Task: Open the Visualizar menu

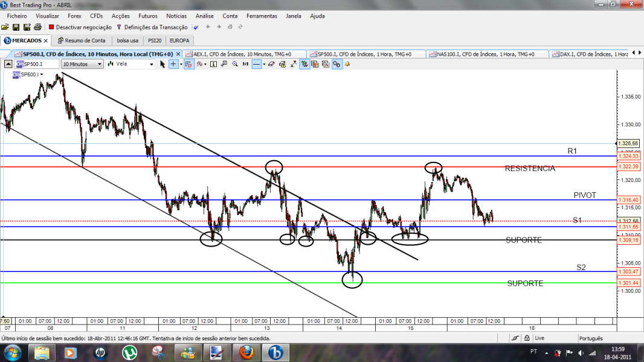Action: coord(47,16)
